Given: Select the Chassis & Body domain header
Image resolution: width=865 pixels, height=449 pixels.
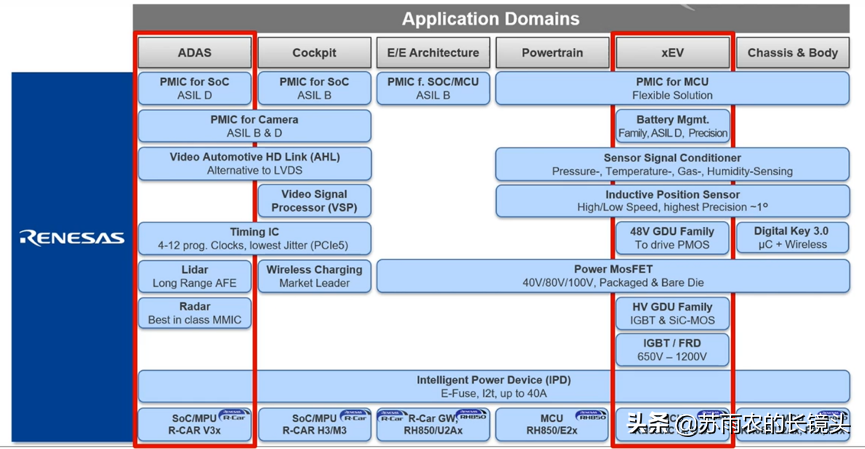Looking at the screenshot, I should coord(793,53).
